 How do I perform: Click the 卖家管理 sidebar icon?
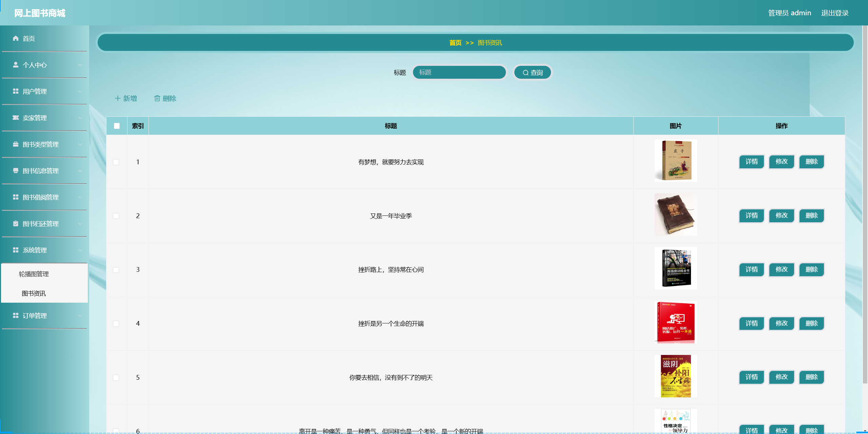click(16, 118)
